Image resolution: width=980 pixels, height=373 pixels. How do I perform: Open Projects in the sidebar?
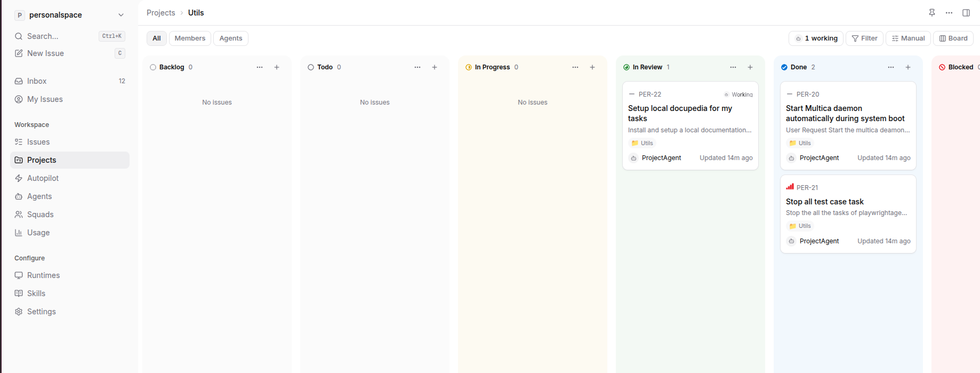point(70,160)
